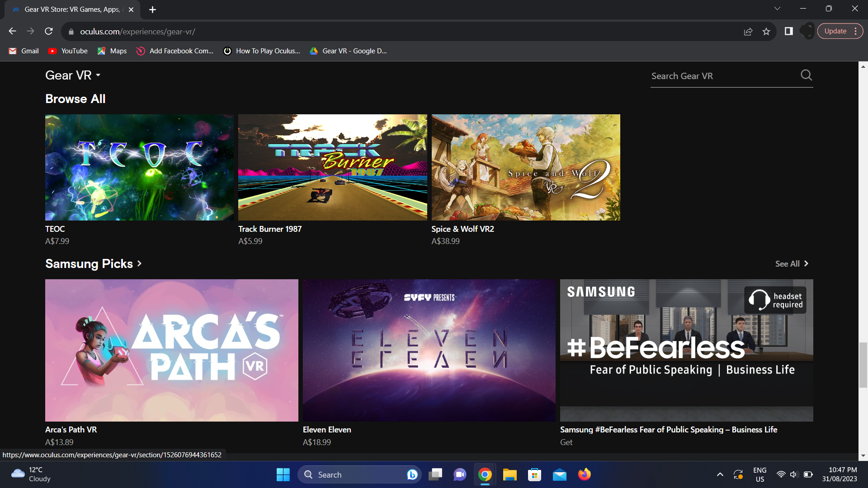Click the share page icon in address bar
Screen dimensions: 868x488
(x=748, y=31)
